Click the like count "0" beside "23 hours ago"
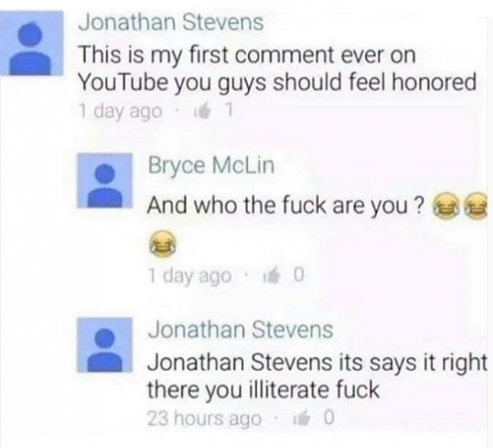Viewport: 493px width, 448px height. [328, 418]
